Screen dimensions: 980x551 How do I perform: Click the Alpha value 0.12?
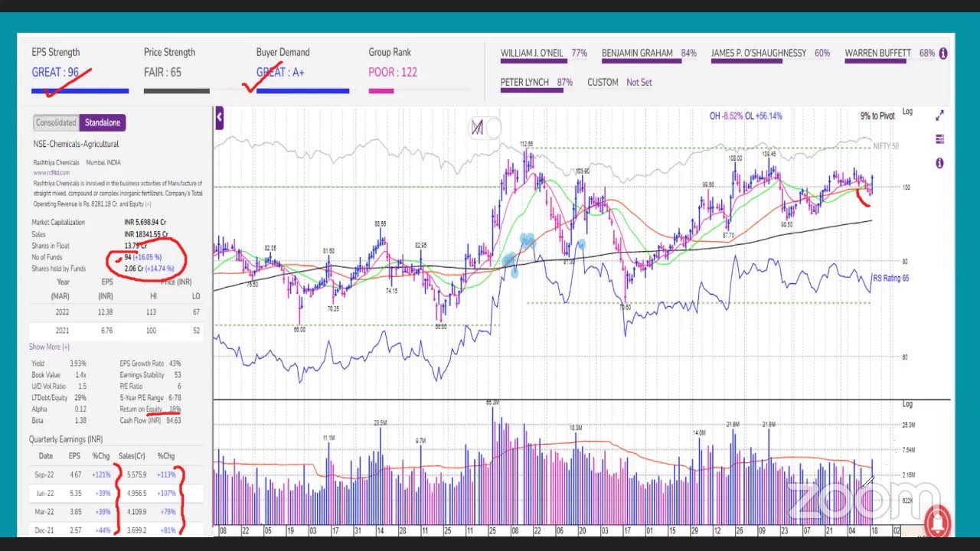point(80,409)
